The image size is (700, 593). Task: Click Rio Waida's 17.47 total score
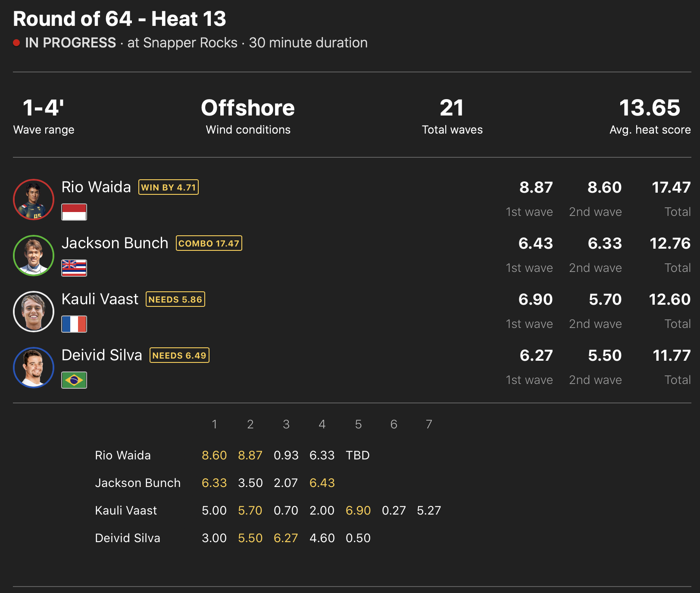tap(671, 187)
